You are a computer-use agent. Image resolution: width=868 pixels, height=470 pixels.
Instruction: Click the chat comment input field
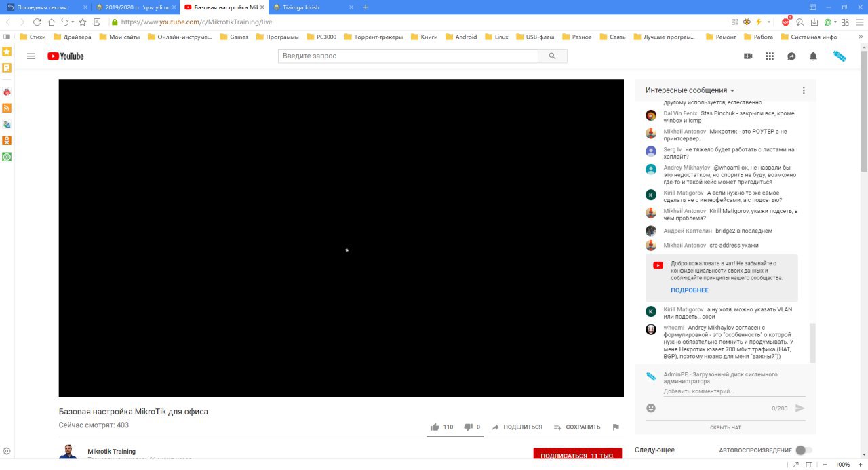(x=734, y=391)
